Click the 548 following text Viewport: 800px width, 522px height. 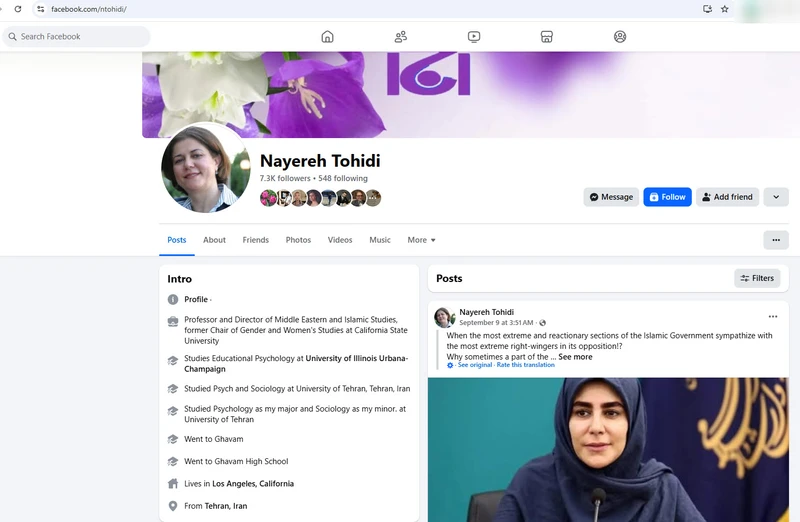click(x=343, y=179)
